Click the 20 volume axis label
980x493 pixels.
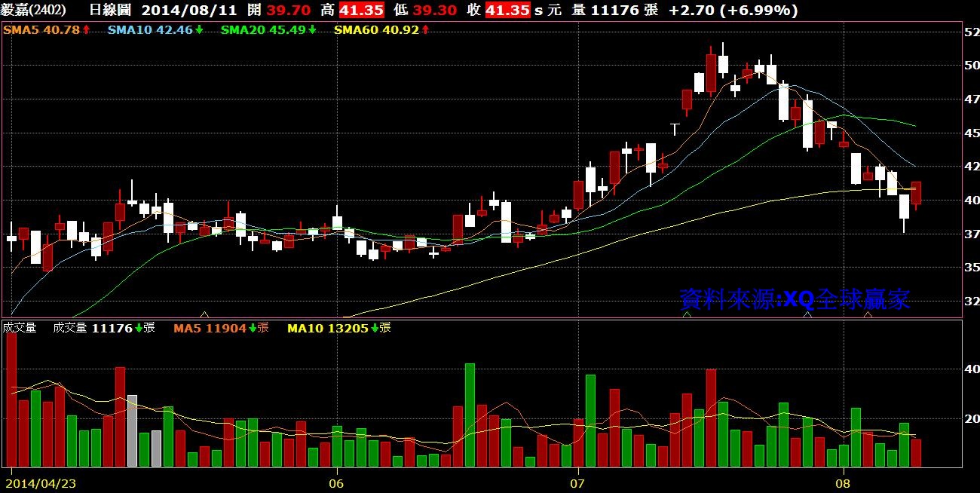click(x=972, y=418)
